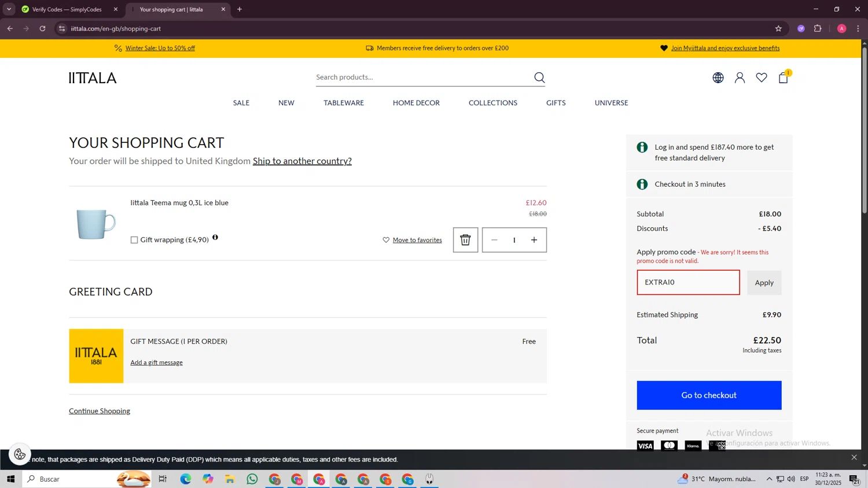The height and width of the screenshot is (488, 868).
Task: Click Windows taskbar search box
Action: (x=87, y=479)
